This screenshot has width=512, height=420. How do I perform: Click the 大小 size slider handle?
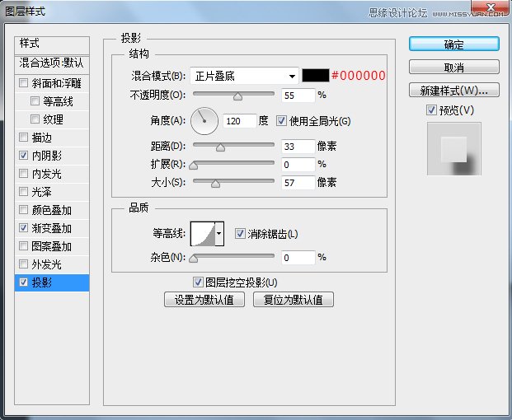(x=215, y=184)
